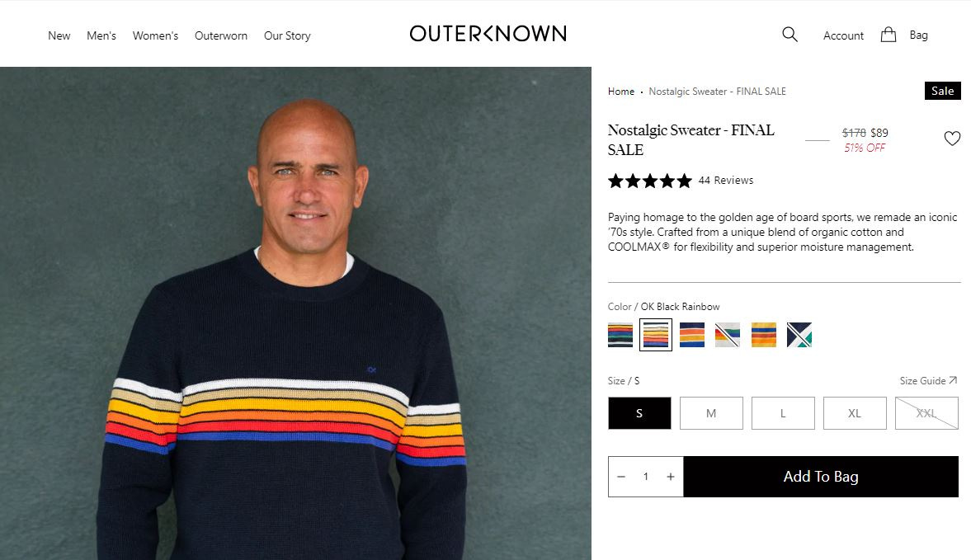Open the search magnifier icon
Viewport: 971px width, 560px height.
click(x=790, y=35)
